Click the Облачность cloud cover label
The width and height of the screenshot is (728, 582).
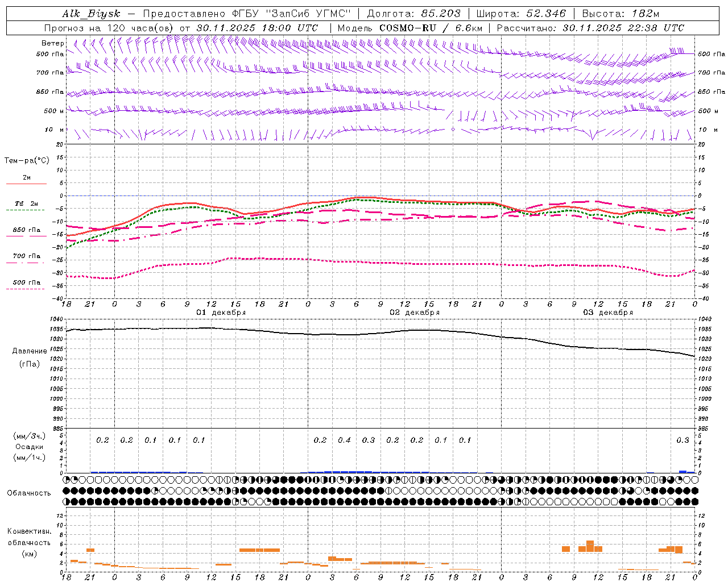click(x=29, y=493)
